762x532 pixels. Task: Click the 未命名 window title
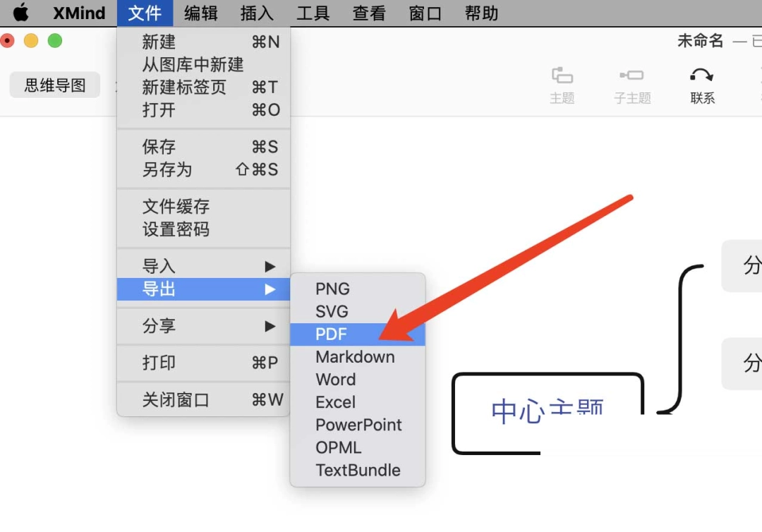coord(701,41)
